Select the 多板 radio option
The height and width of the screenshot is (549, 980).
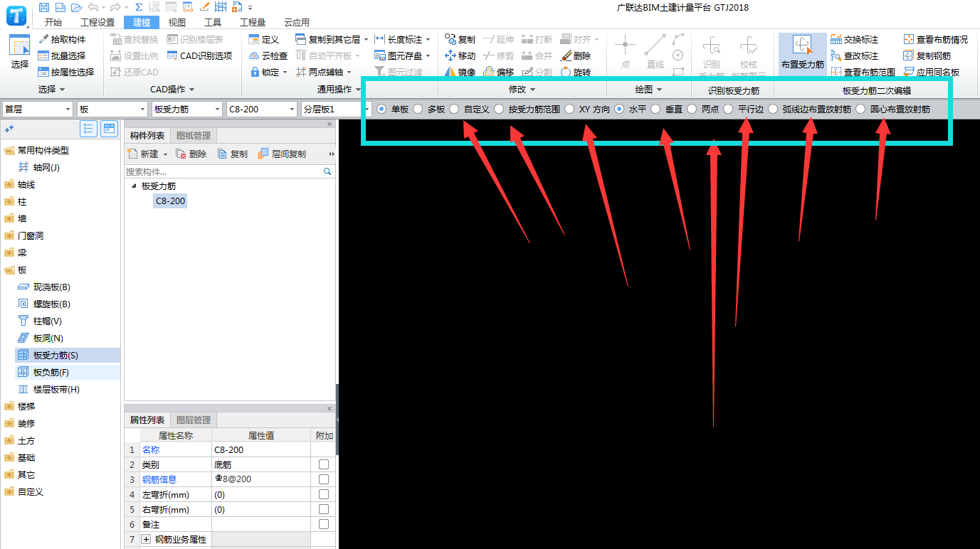[x=418, y=109]
